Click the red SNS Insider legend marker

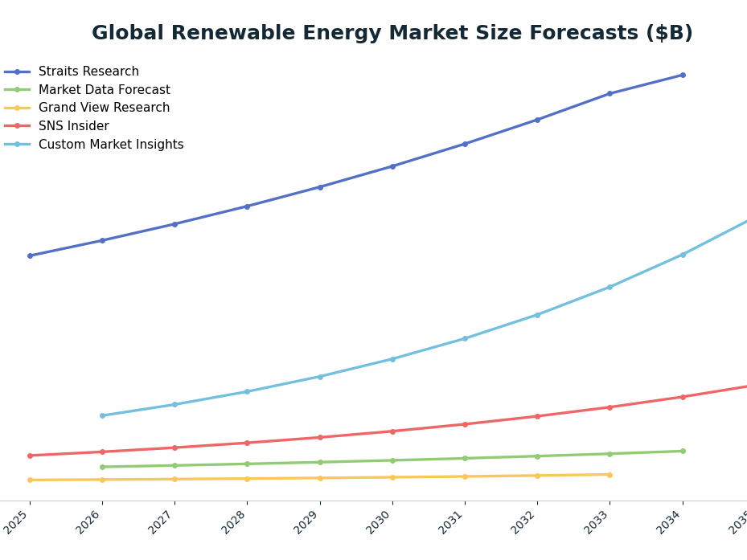(x=17, y=126)
